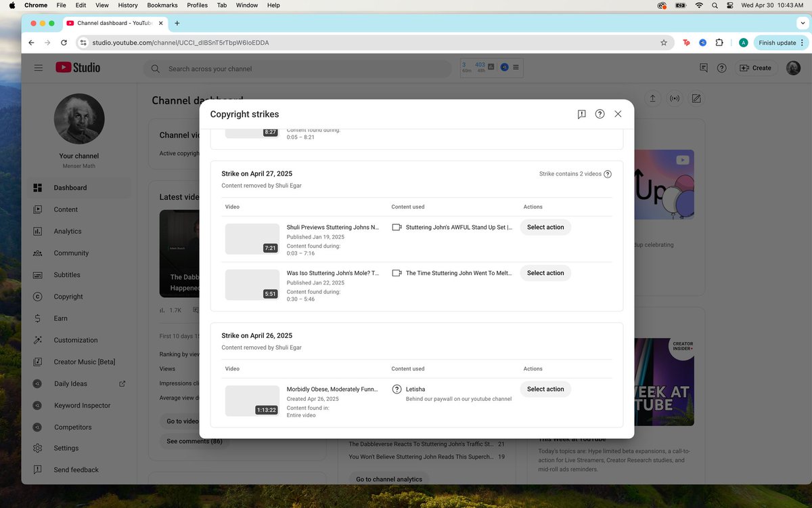Open help in Copyright strikes dialog

click(x=600, y=114)
